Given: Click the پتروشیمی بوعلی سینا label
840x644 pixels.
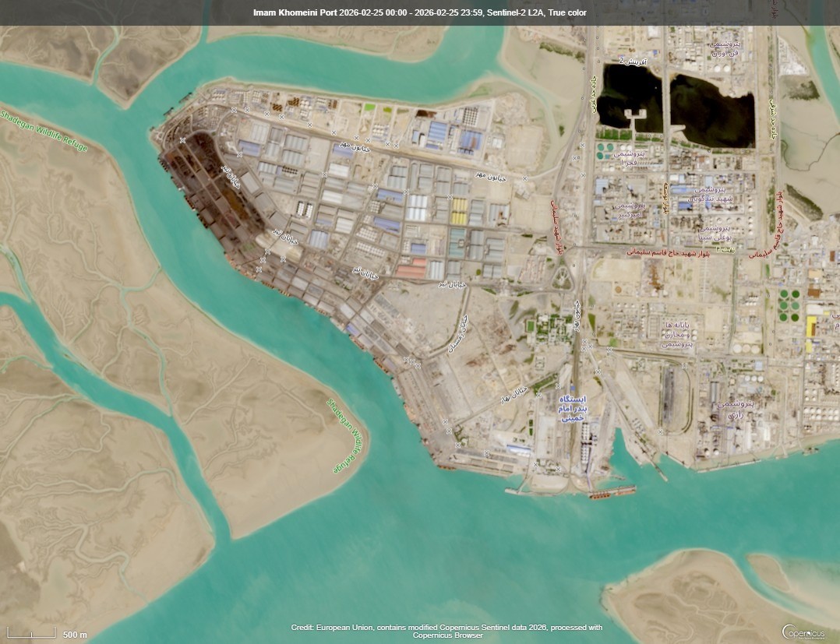Looking at the screenshot, I should pos(715,232).
